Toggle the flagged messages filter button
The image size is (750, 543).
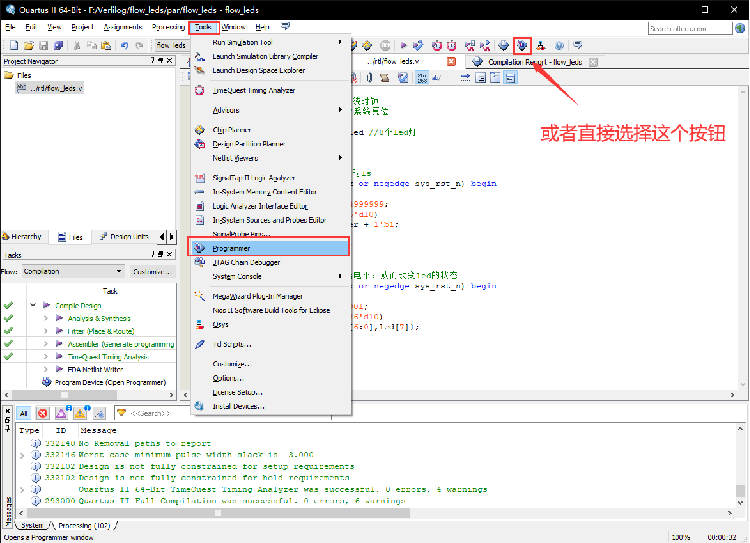coord(99,413)
